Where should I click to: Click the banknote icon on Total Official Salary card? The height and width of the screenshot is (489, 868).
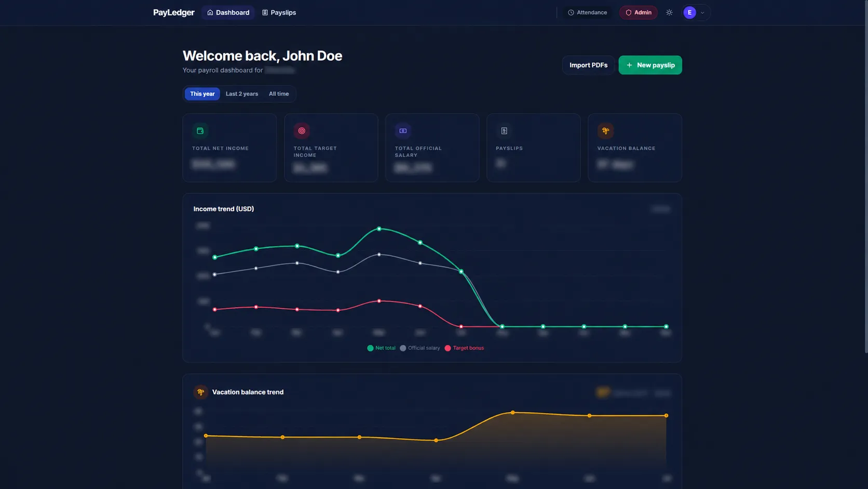pos(403,131)
